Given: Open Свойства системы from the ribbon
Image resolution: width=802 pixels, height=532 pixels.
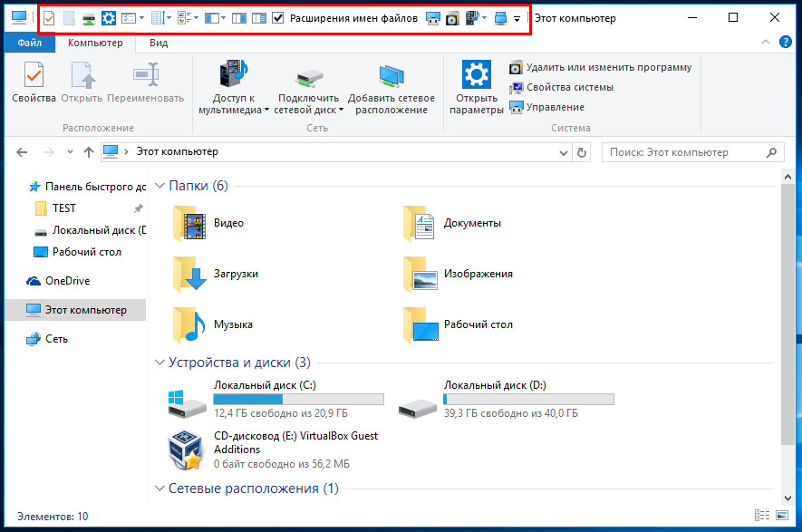Looking at the screenshot, I should point(561,88).
